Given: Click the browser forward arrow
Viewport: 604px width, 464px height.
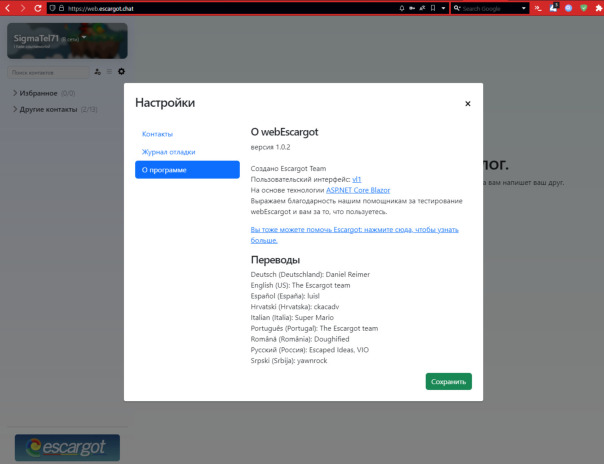Looking at the screenshot, I should 23,8.
